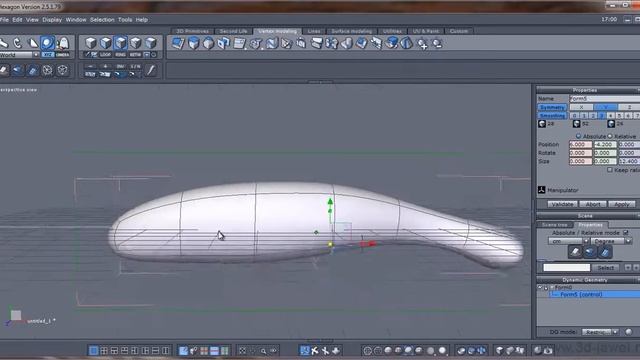Click the blue cube extrude tool icon
The image size is (640, 360).
[193, 43]
